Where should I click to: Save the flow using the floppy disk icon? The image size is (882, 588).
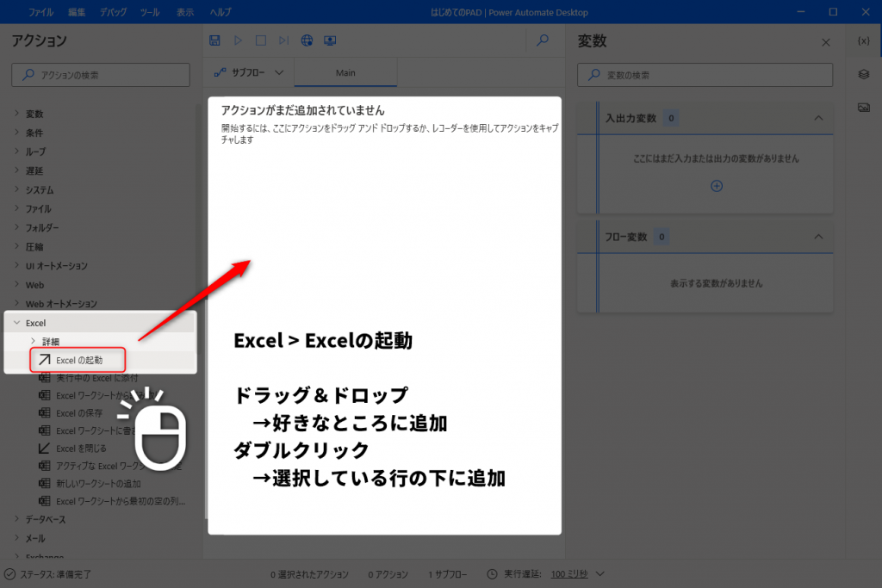(214, 40)
